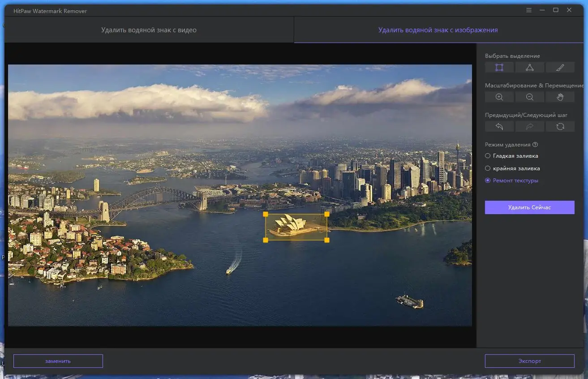Click the Предыдущий/Следующий шаг label
588x379 pixels.
tap(526, 115)
